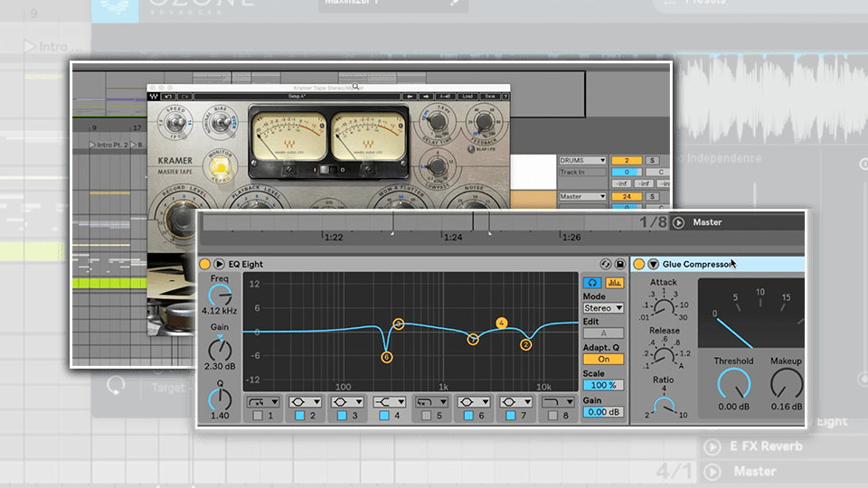
Task: Open filter type dropdown for band 7
Action: click(516, 401)
